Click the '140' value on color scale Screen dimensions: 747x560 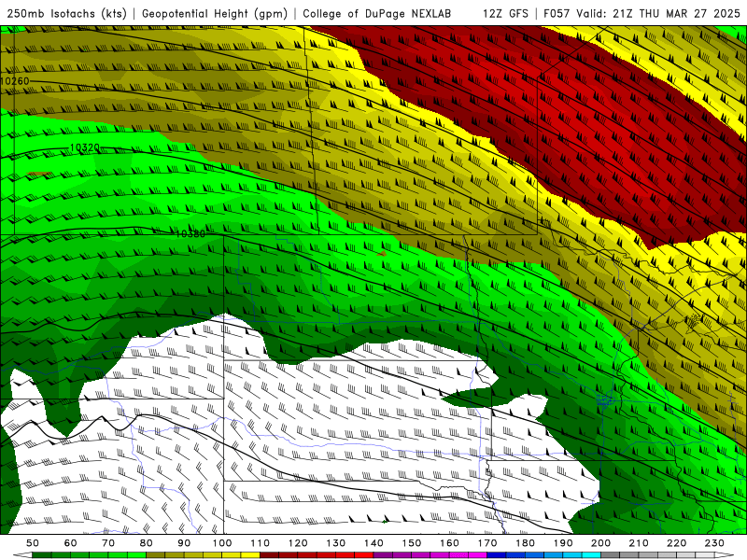coord(373,543)
